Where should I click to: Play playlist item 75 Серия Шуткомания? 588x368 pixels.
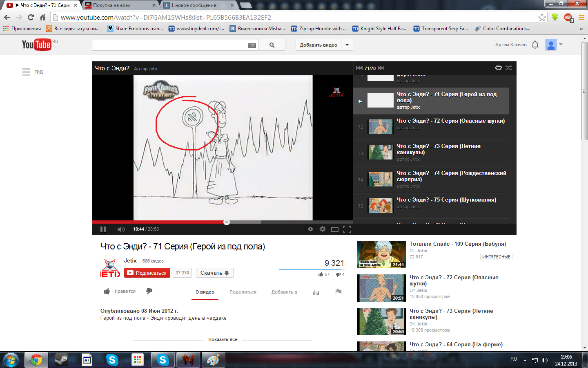431,206
